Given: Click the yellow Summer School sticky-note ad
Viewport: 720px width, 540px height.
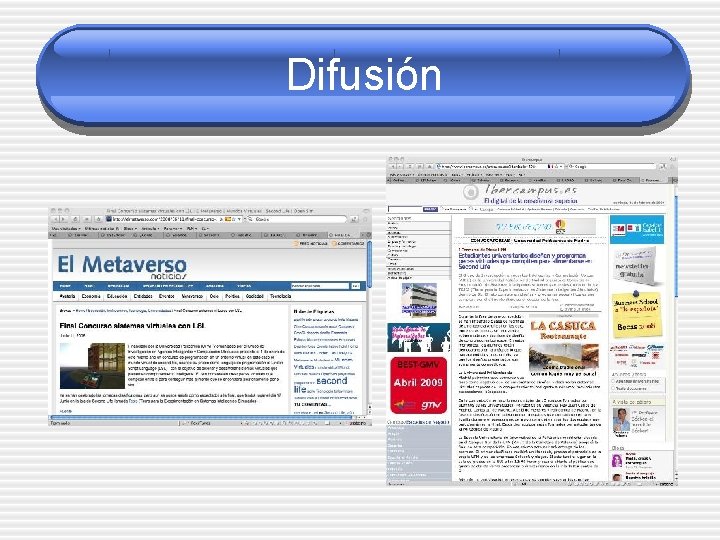Looking at the screenshot, I should (636, 315).
